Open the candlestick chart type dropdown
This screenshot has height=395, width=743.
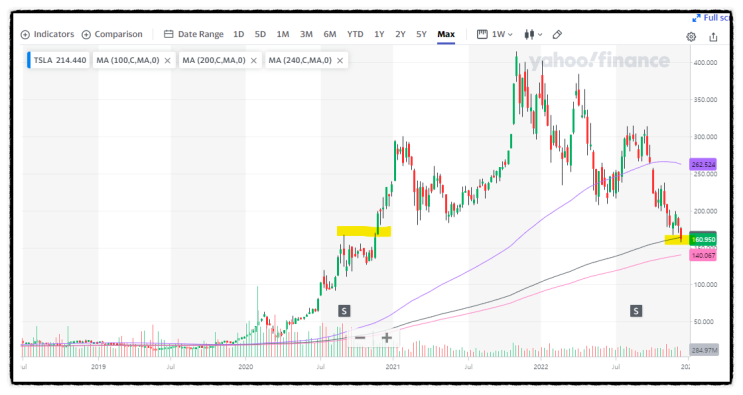(x=533, y=34)
